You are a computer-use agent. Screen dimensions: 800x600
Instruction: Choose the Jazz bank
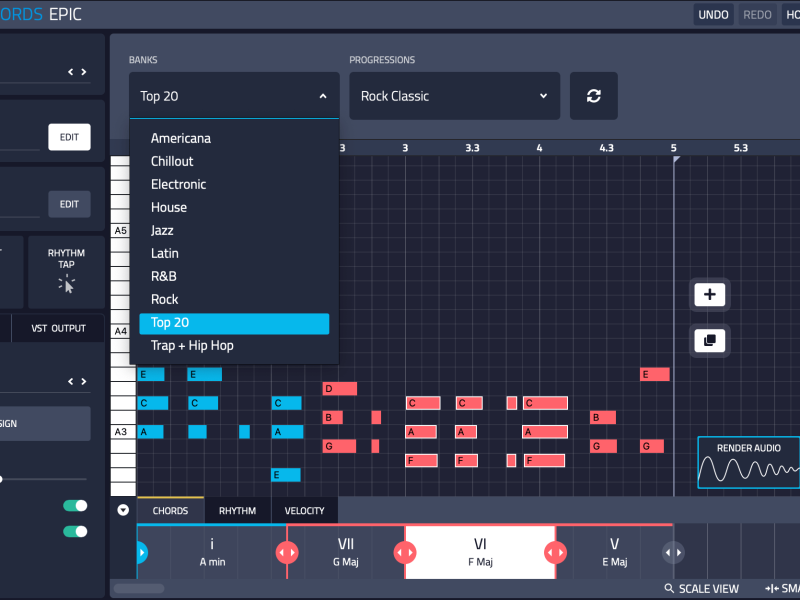pyautogui.click(x=234, y=230)
